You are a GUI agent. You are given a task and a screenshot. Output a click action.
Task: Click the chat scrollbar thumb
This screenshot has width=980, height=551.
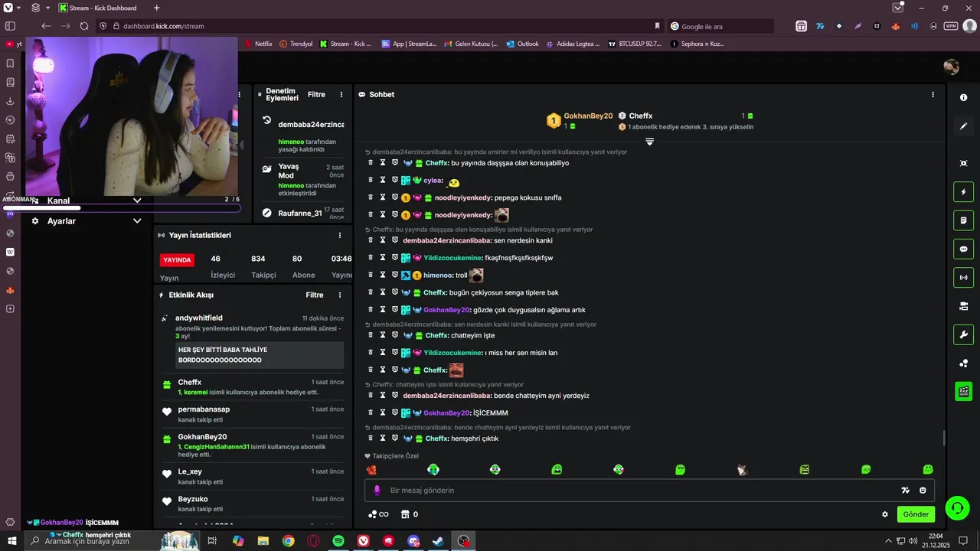pyautogui.click(x=944, y=438)
